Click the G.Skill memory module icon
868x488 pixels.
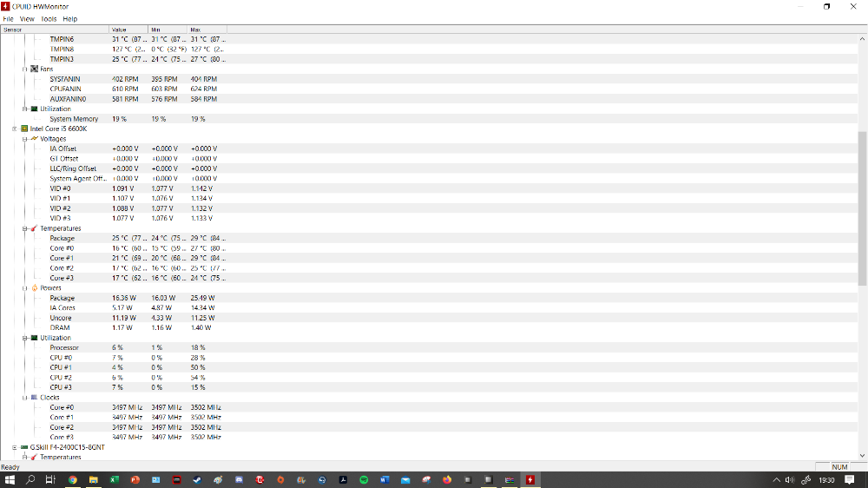[24, 447]
